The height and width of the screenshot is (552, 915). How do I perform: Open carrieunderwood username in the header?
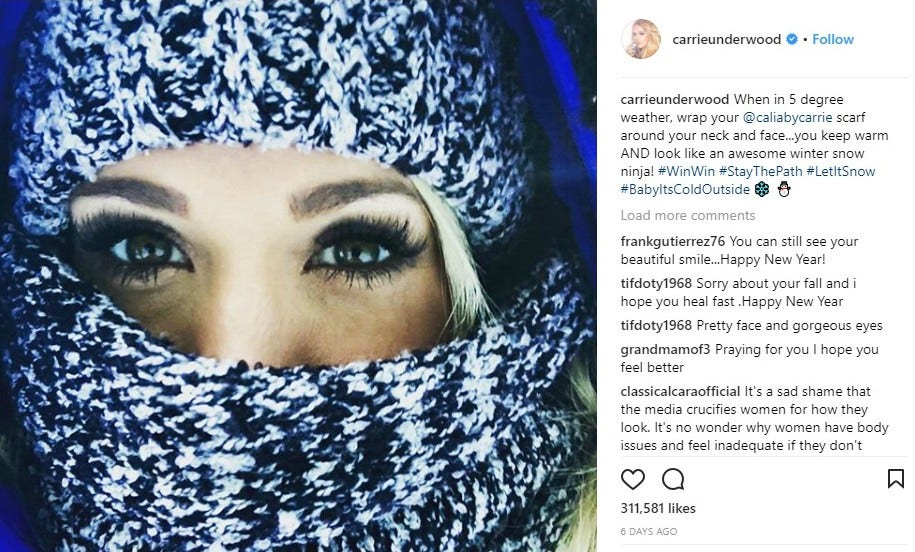point(727,39)
